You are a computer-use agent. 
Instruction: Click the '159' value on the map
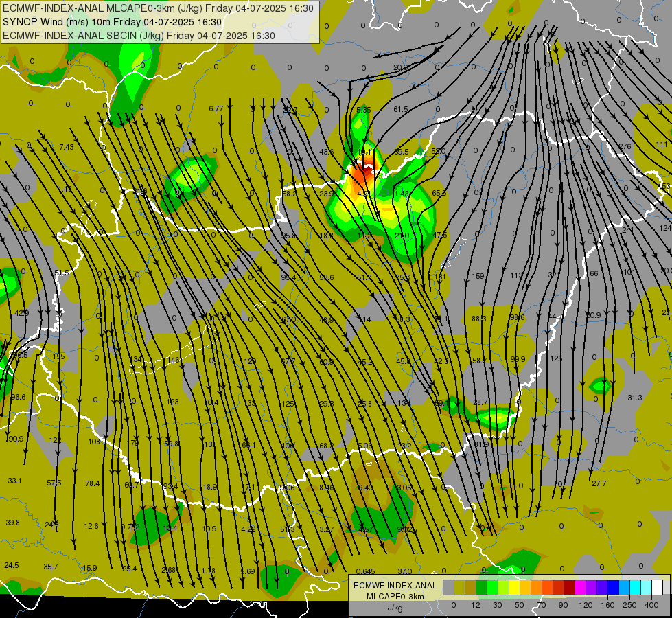(x=478, y=276)
